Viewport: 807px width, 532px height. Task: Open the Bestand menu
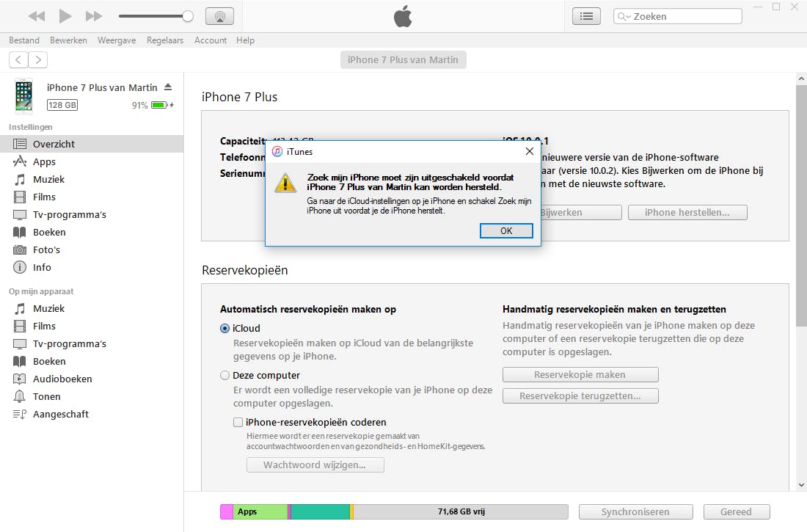[24, 40]
